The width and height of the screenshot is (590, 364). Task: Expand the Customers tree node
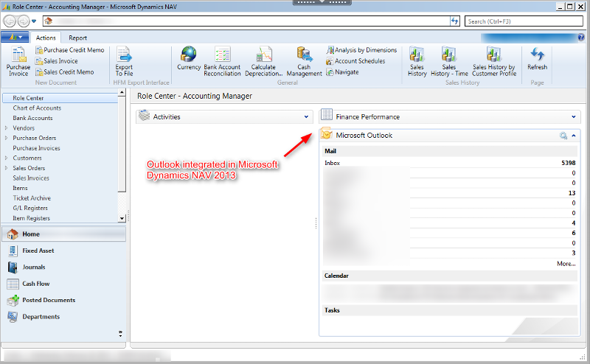tap(7, 158)
